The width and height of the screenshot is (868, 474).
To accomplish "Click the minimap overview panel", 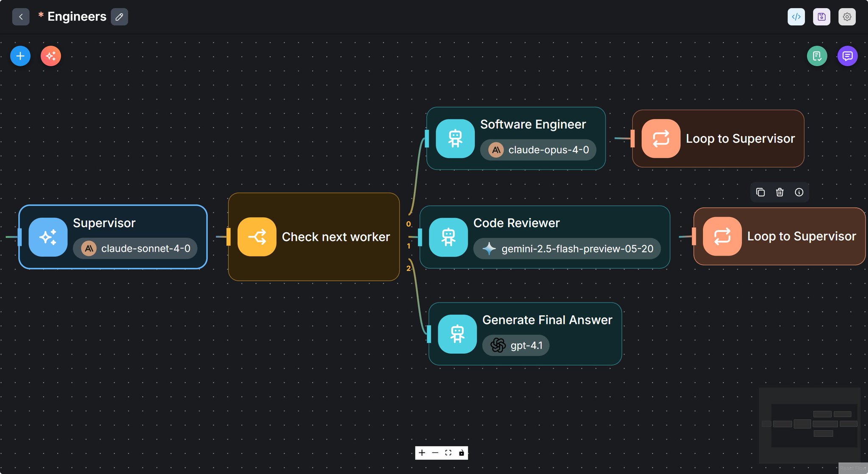I will 810,425.
